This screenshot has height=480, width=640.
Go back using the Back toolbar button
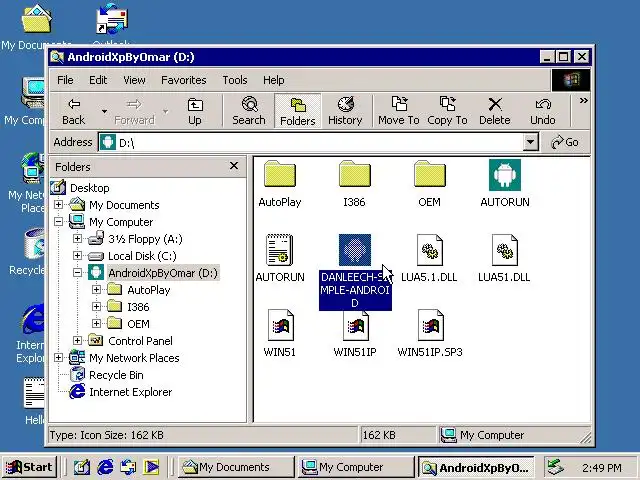73,111
